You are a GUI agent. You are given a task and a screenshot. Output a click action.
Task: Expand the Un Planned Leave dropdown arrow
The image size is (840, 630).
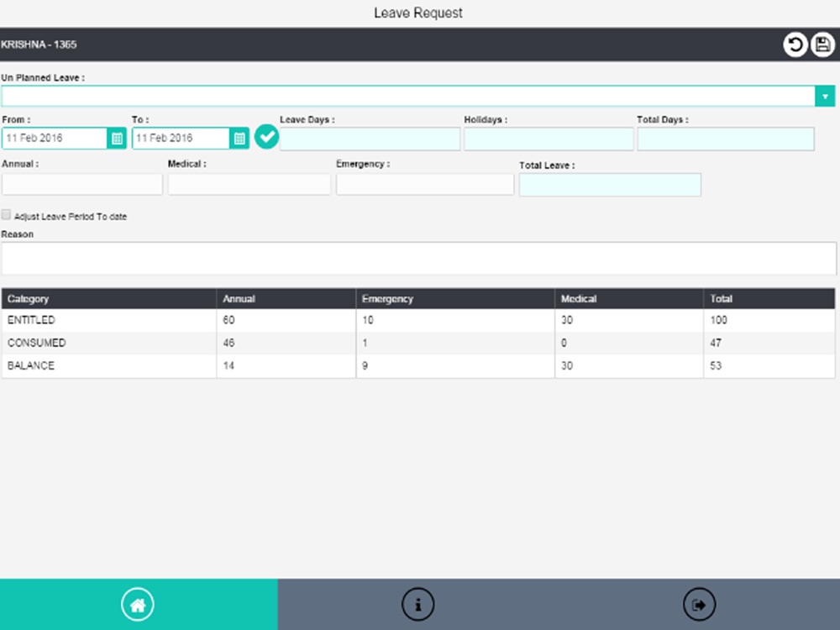point(825,97)
